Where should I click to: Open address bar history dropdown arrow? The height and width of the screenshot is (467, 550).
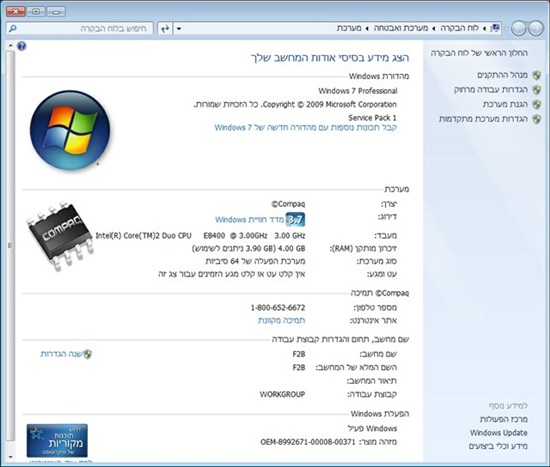click(x=179, y=28)
